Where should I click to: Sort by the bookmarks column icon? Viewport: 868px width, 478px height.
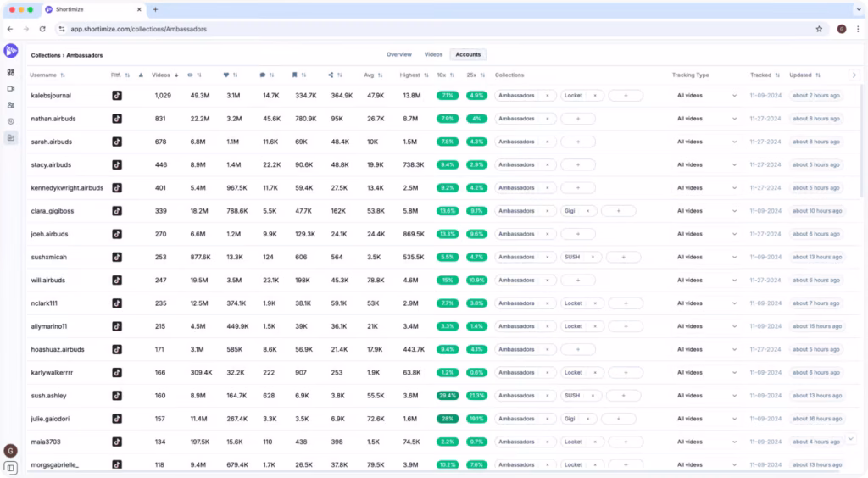coord(294,75)
